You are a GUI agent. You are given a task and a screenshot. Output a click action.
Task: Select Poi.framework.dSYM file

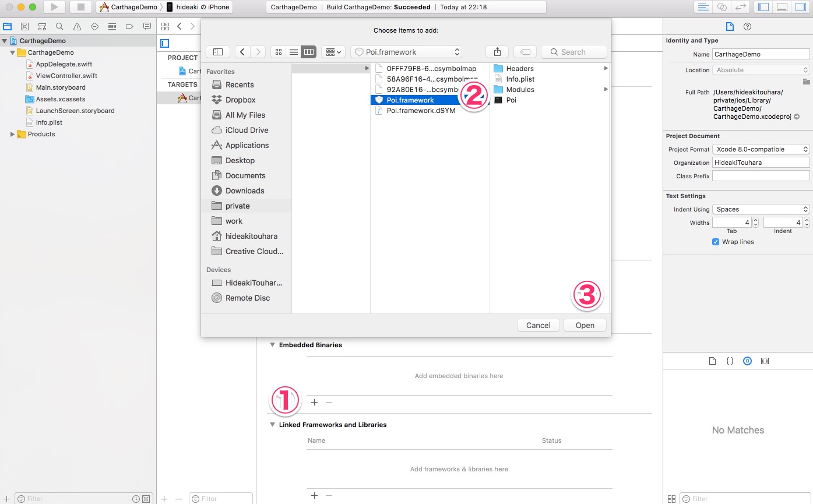pos(421,110)
